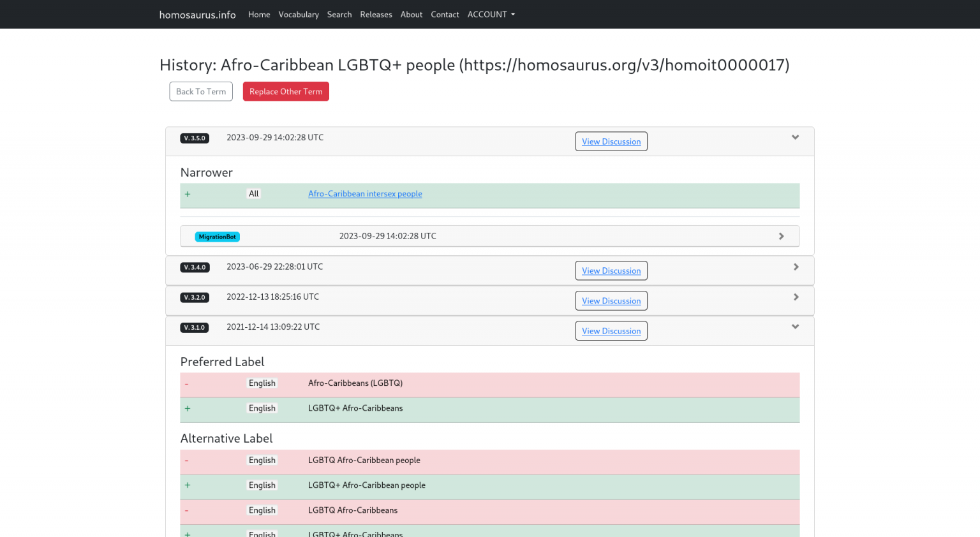Expand the MigrationBot change details
Viewport: 980px width, 537px height.
[x=781, y=235]
